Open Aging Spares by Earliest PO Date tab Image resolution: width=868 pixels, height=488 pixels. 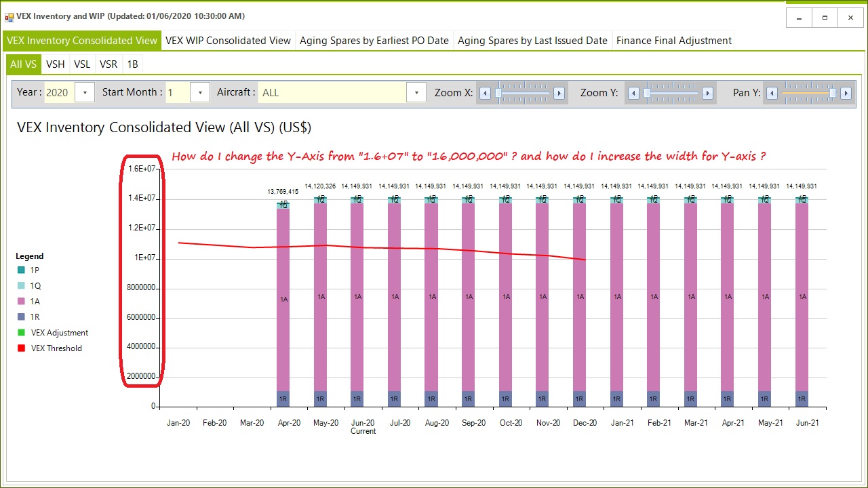point(374,41)
